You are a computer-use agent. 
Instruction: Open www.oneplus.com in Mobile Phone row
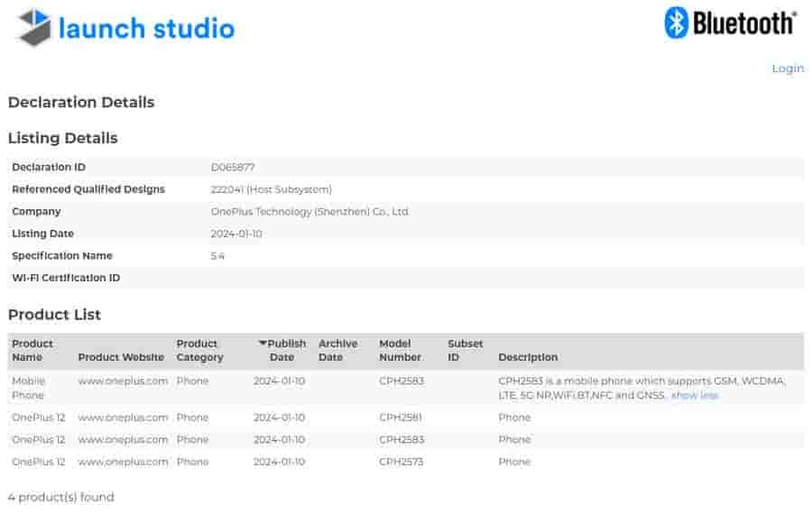tap(123, 381)
